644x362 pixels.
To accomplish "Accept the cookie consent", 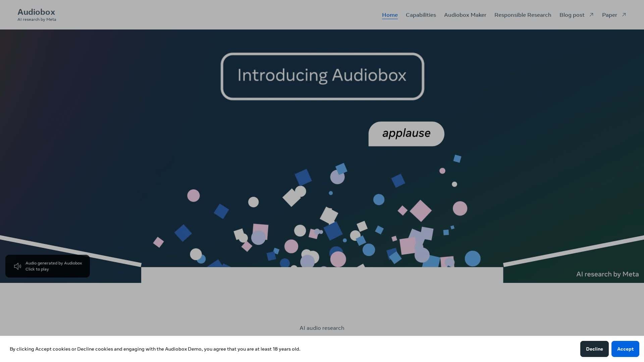I will click(x=625, y=349).
